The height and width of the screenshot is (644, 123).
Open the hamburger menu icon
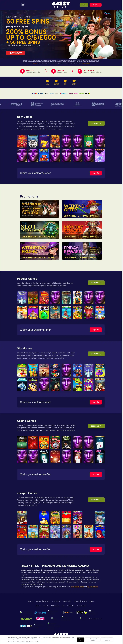[x=23, y=4]
